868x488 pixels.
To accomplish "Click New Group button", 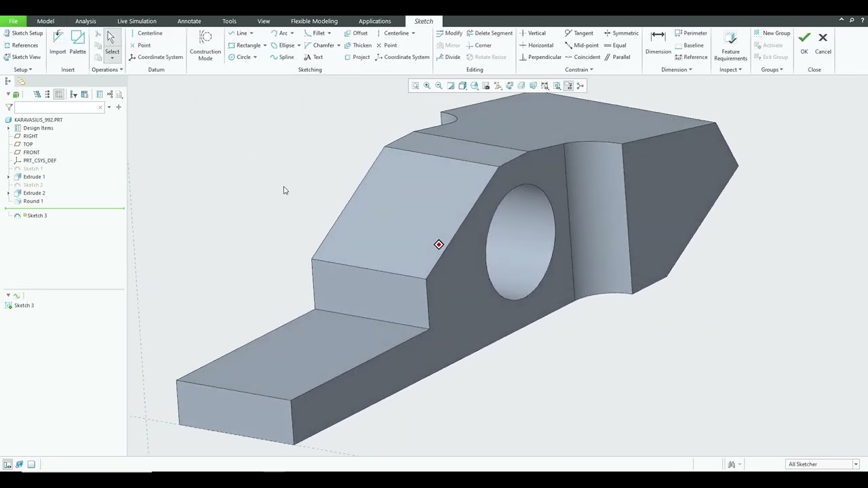I will coord(772,33).
